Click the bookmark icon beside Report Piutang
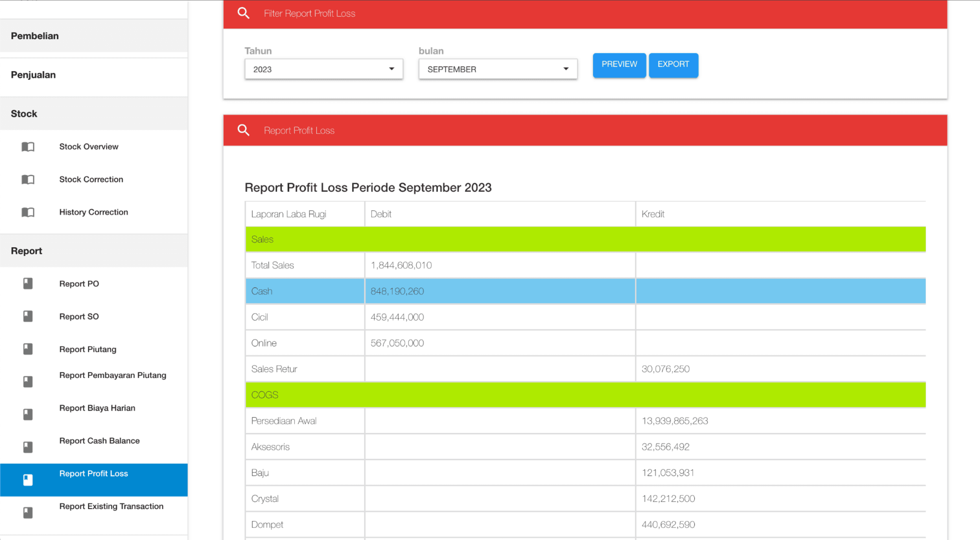The width and height of the screenshot is (980, 540). (x=28, y=349)
